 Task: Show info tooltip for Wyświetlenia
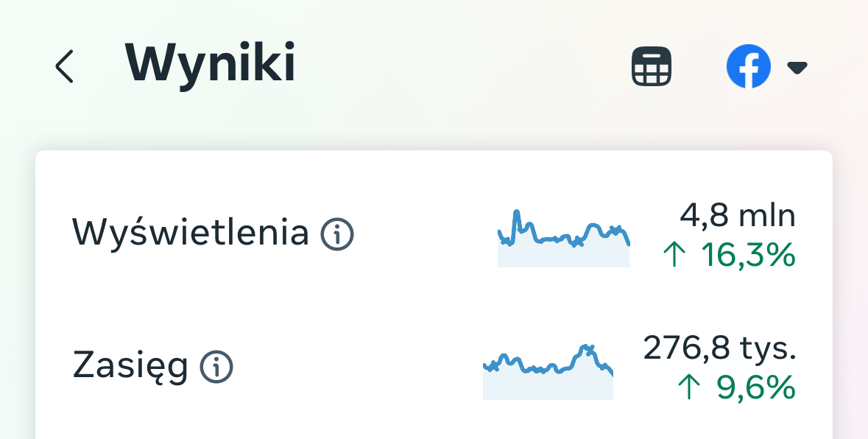tap(337, 234)
